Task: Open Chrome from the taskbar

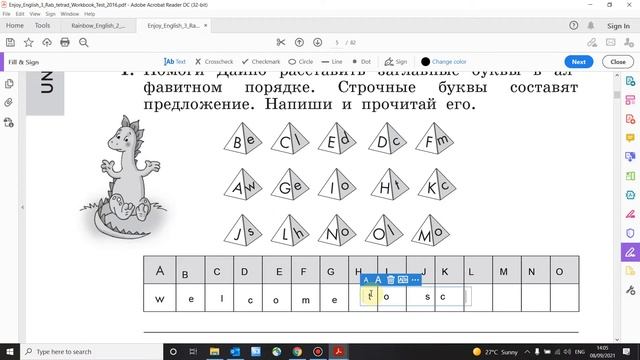Action: pos(297,351)
